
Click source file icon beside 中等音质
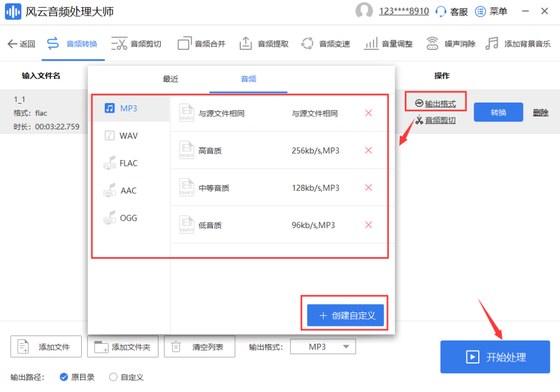[x=186, y=187]
